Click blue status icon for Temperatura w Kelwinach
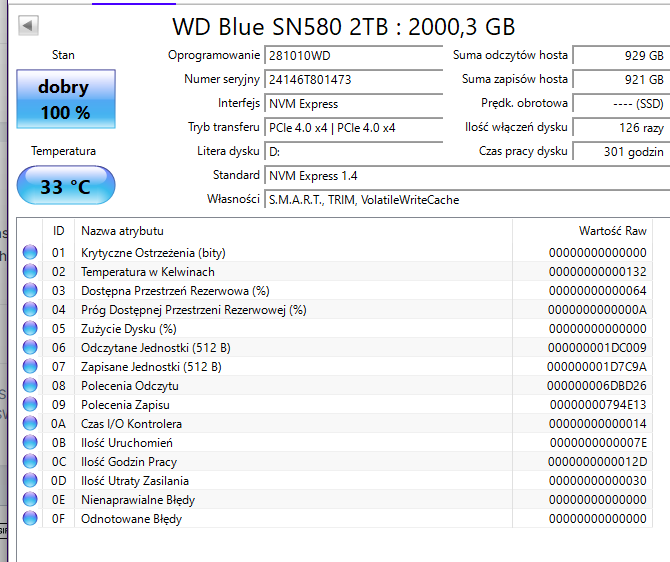 tap(30, 271)
